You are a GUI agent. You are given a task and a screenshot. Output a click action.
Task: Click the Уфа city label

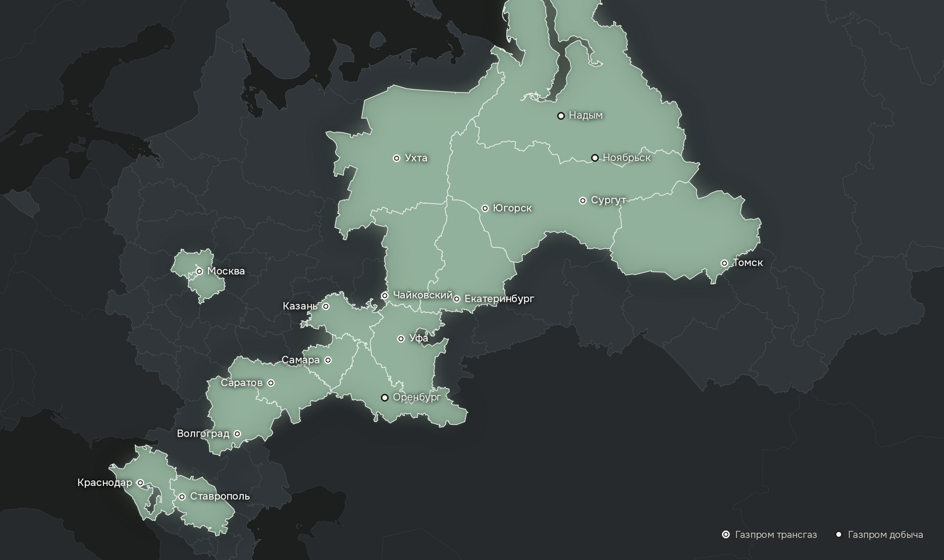pos(419,338)
